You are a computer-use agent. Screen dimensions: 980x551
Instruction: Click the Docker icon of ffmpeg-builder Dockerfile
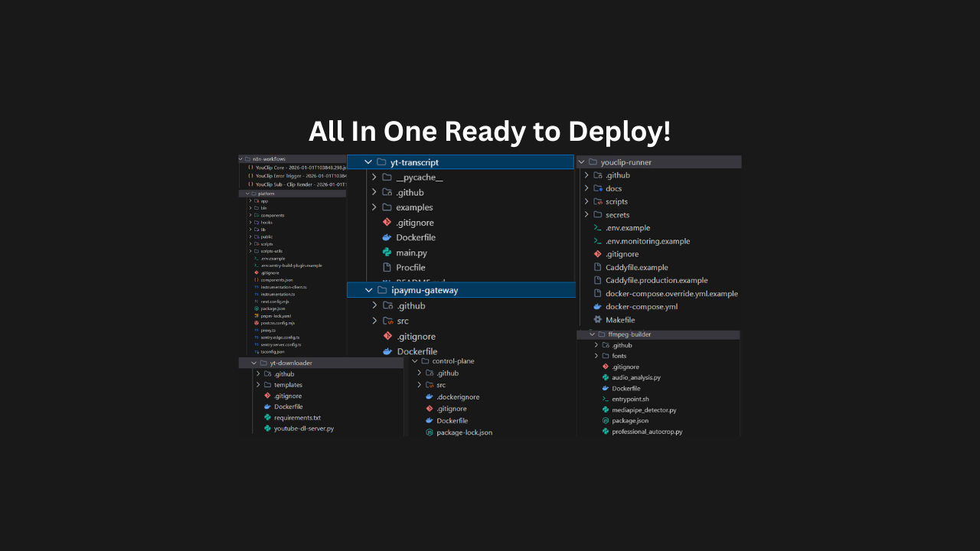click(606, 388)
